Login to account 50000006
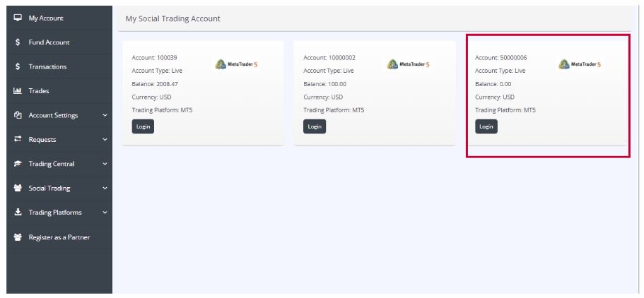Image resolution: width=644 pixels, height=298 pixels. click(x=486, y=126)
